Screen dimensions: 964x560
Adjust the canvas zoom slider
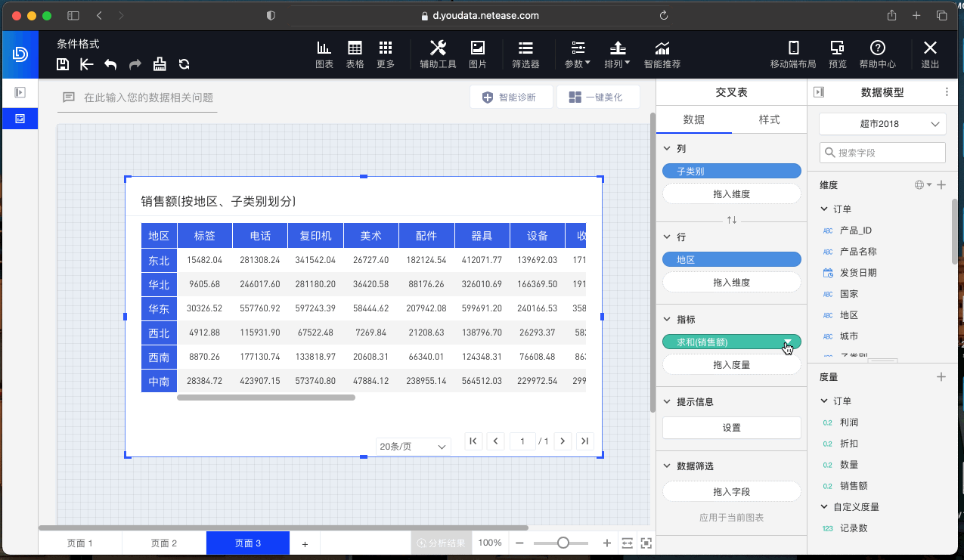(x=563, y=543)
